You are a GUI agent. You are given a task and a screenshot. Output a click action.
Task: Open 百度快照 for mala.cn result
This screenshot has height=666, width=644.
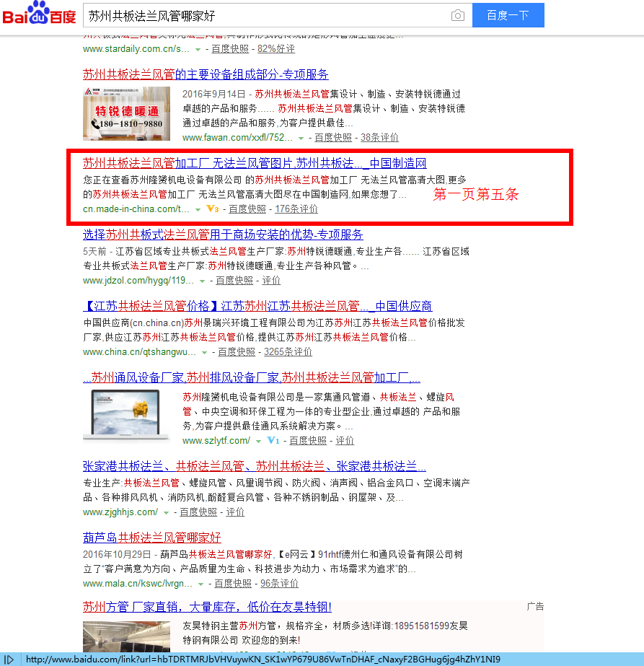tap(233, 584)
